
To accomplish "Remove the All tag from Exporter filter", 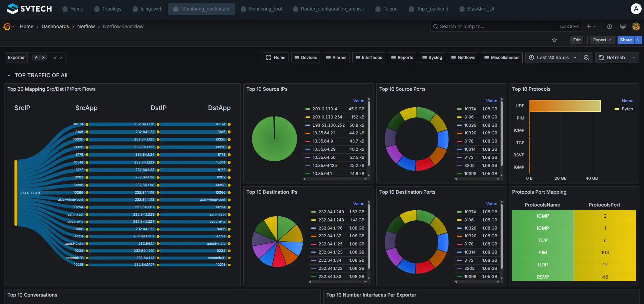I will point(43,58).
